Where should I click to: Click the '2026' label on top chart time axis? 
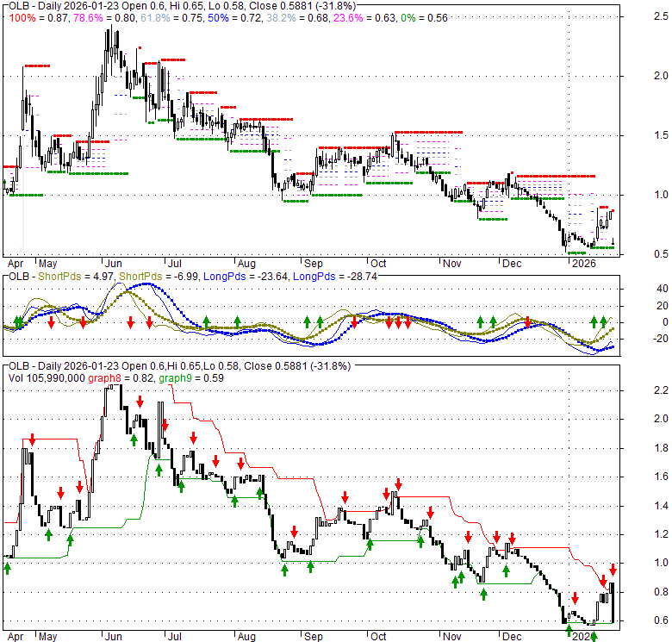584,264
